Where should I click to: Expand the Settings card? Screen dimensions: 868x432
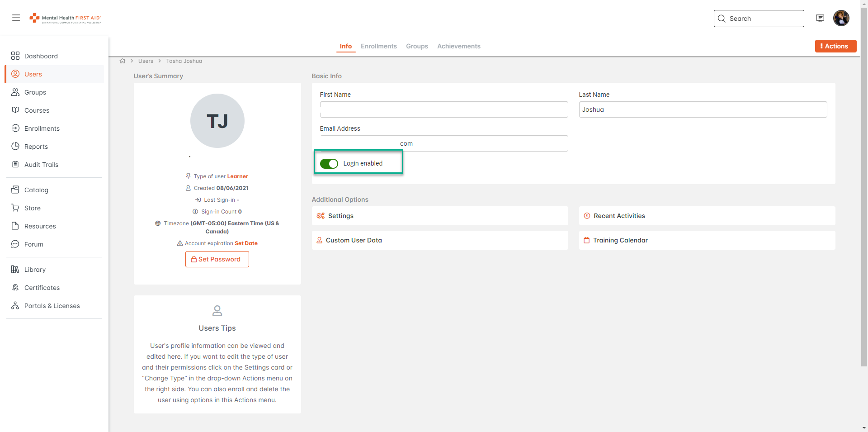point(439,216)
